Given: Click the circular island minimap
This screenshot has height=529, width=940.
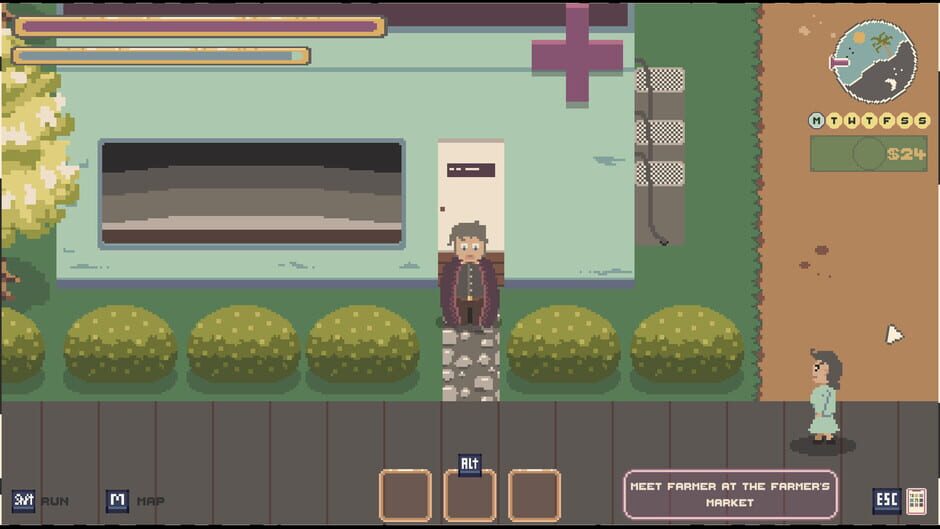Looking at the screenshot, I should pyautogui.click(x=875, y=61).
